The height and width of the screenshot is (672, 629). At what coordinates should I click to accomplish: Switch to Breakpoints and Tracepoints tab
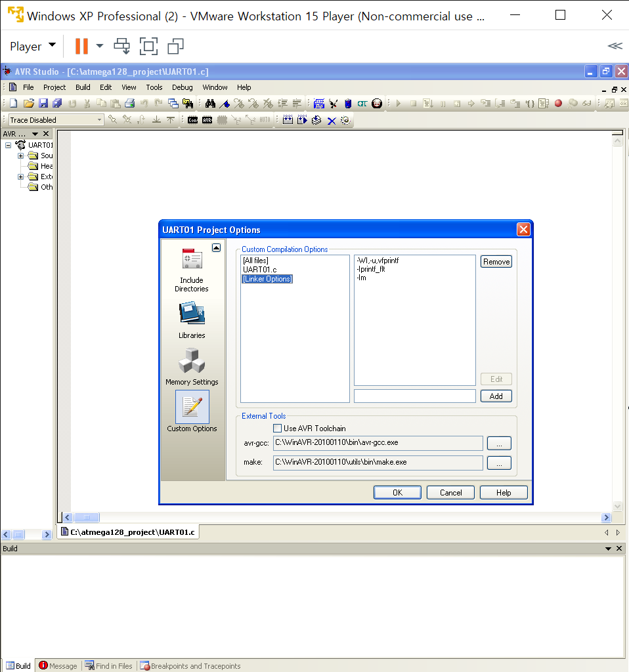pos(190,665)
